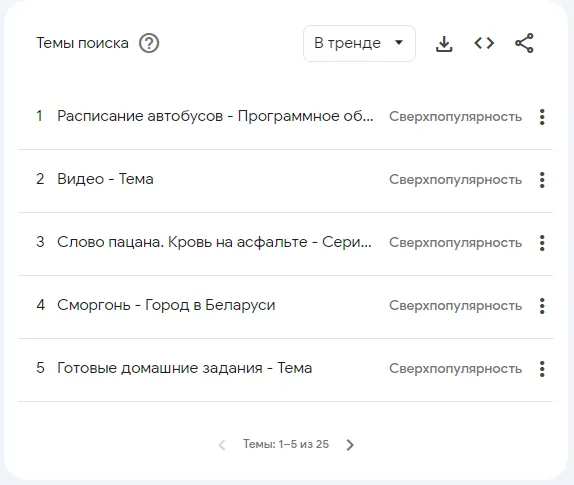Screen dimensions: 574x485
Task: Click Сверхпопулярность in Слово пацана row
Action: tap(455, 243)
